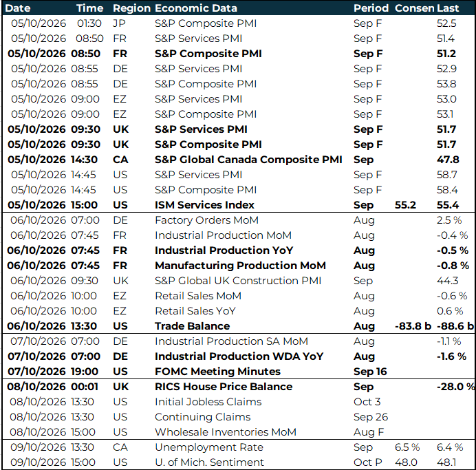Viewport: 476px width, 470px height.
Task: Click period 'Sep 26' for Continuing Claims
Action: click(x=371, y=417)
